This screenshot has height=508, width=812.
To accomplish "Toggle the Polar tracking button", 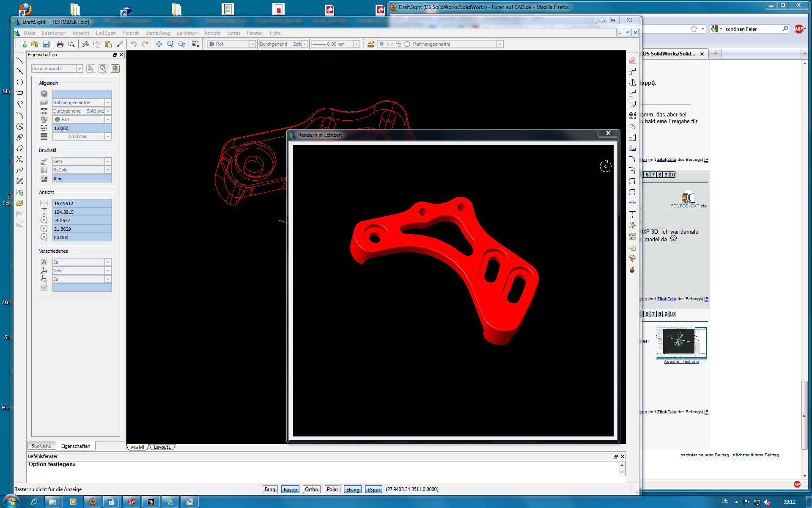I will tap(332, 489).
